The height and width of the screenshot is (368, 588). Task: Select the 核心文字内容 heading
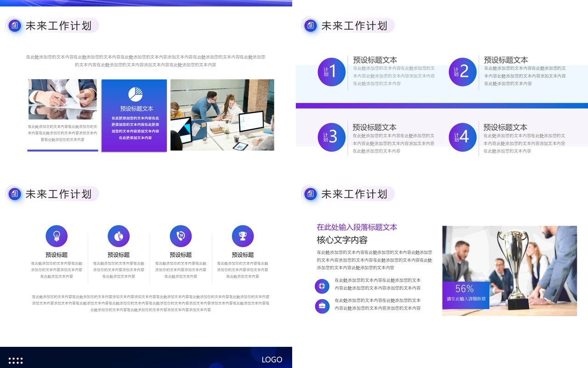342,240
